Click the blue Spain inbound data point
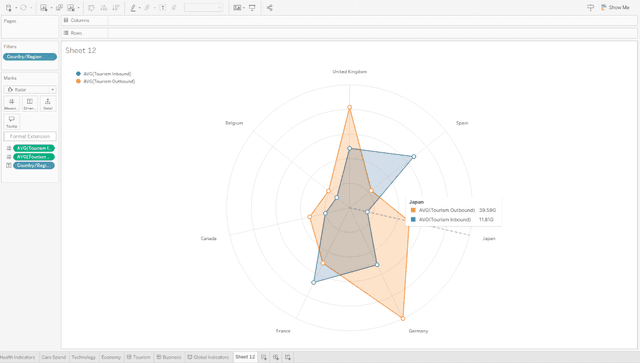Screen dimensions: 640x363 [413, 156]
